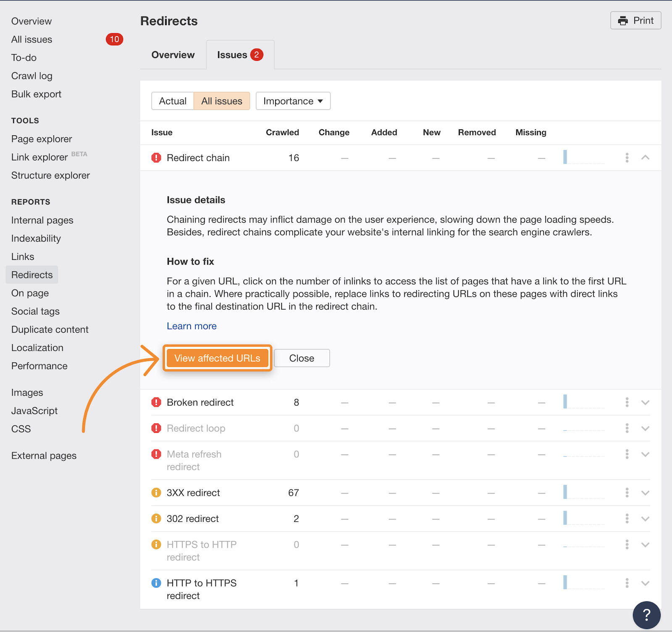672x632 pixels.
Task: Follow the Learn more link
Action: click(192, 326)
